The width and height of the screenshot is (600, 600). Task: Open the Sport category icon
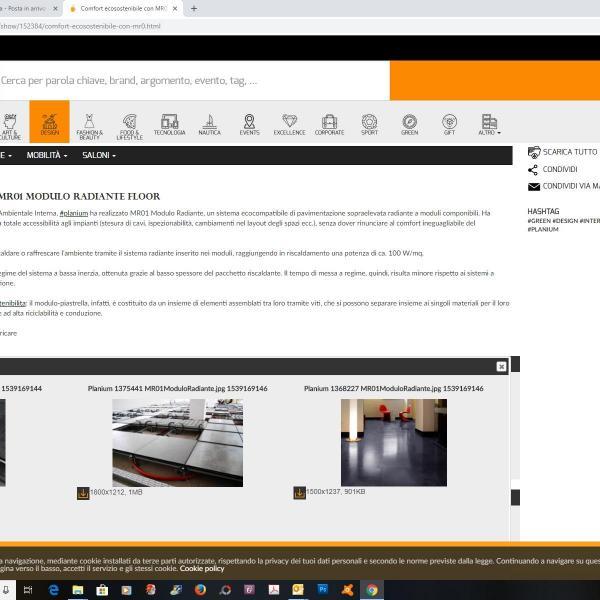pos(369,124)
